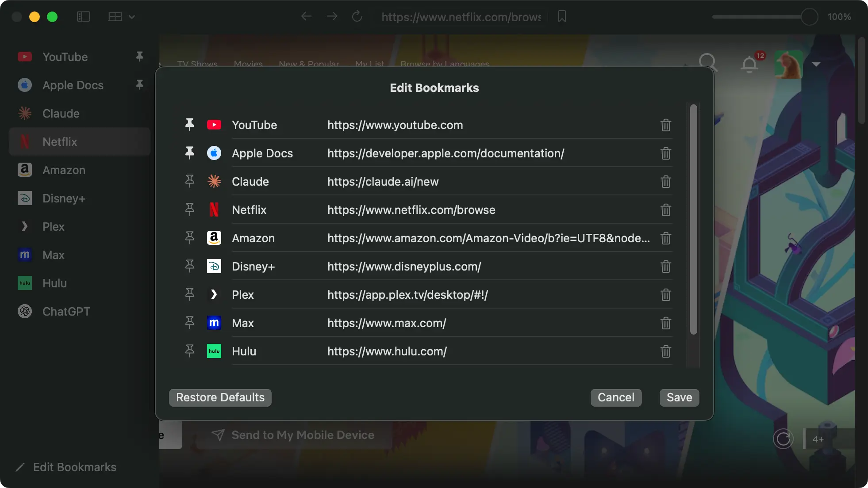Open Edit Bookmarks from the sidebar footer
The height and width of the screenshot is (488, 868).
tap(66, 467)
